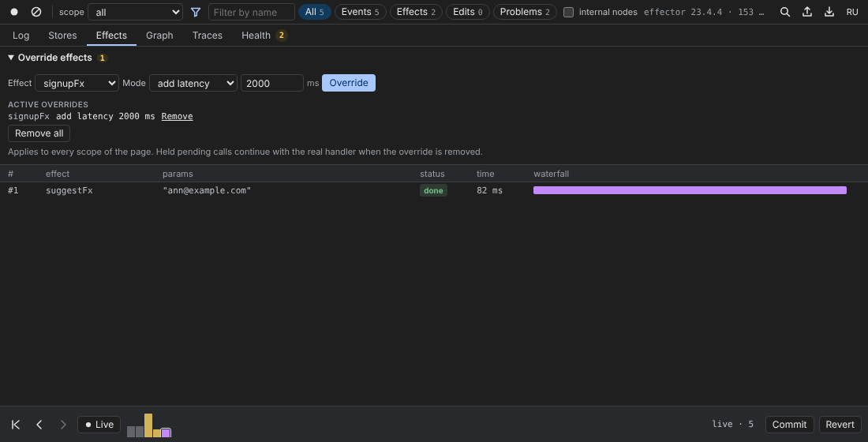Select tallest yellow bar in timeline histogram
Image resolution: width=868 pixels, height=442 pixels.
click(x=148, y=425)
